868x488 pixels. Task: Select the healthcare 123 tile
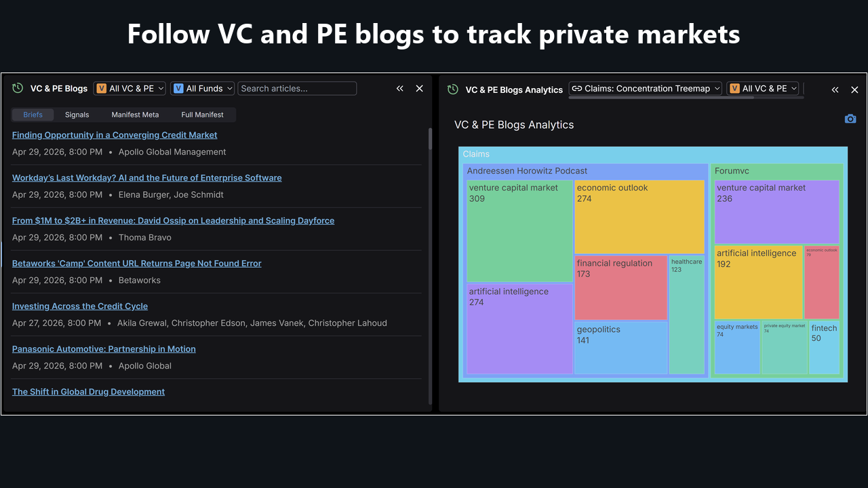[x=687, y=314]
